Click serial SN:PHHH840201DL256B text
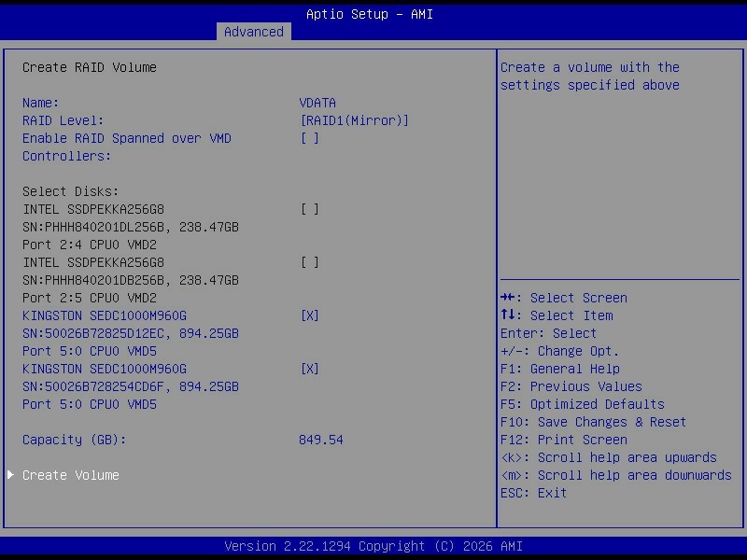Viewport: 747px width, 560px height. coord(97,227)
